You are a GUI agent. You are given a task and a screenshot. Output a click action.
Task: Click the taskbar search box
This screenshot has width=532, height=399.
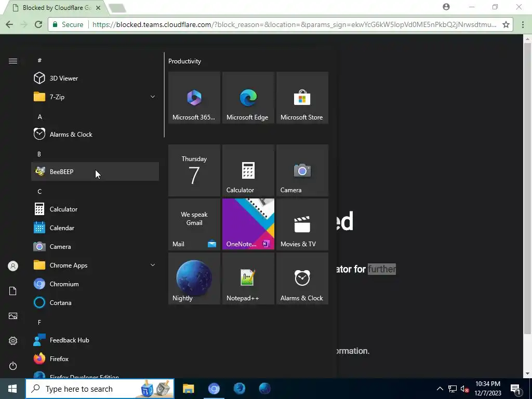pos(100,389)
